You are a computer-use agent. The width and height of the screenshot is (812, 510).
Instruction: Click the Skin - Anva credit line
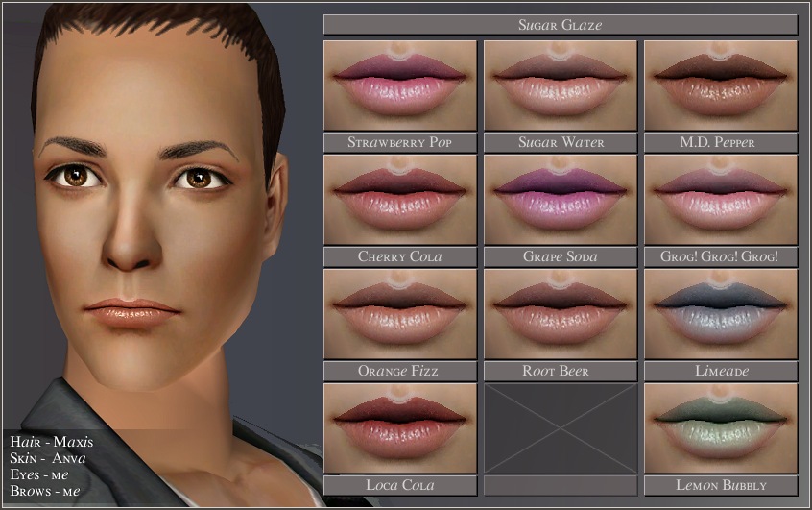point(48,458)
